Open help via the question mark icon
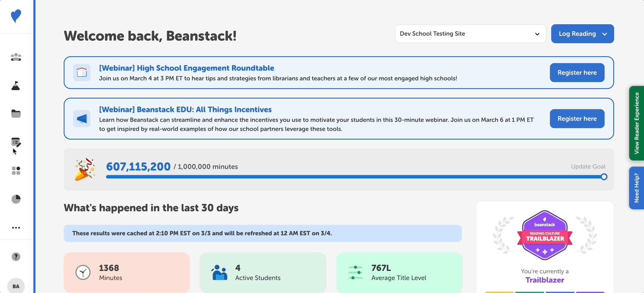 [16, 256]
